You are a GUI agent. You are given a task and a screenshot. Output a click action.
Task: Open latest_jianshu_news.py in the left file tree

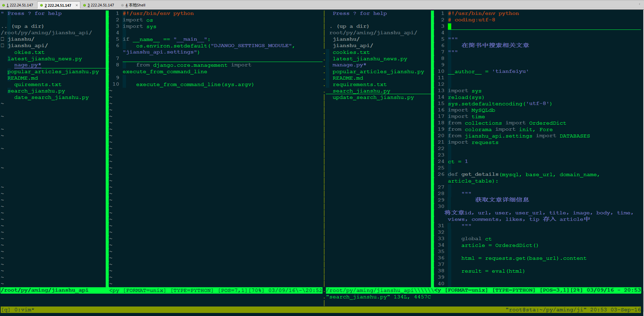(x=45, y=59)
